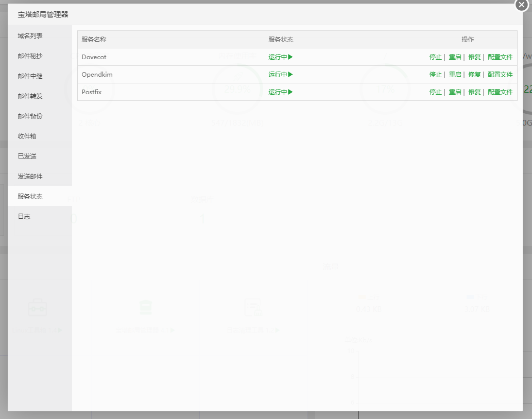Click the Opendkim service name
Screen dimensions: 532x419
[x=97, y=75]
